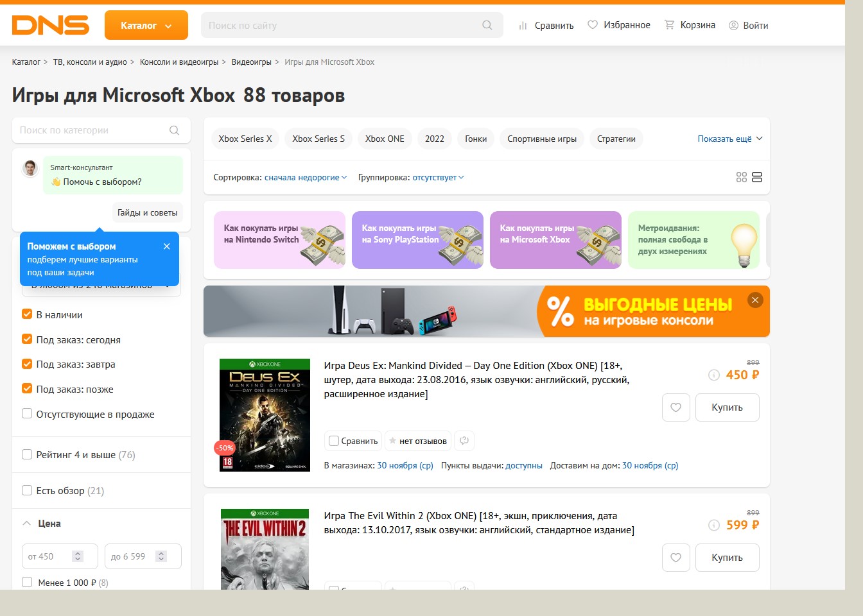Select the Xbox ONE tag
The height and width of the screenshot is (616, 863).
tap(385, 139)
